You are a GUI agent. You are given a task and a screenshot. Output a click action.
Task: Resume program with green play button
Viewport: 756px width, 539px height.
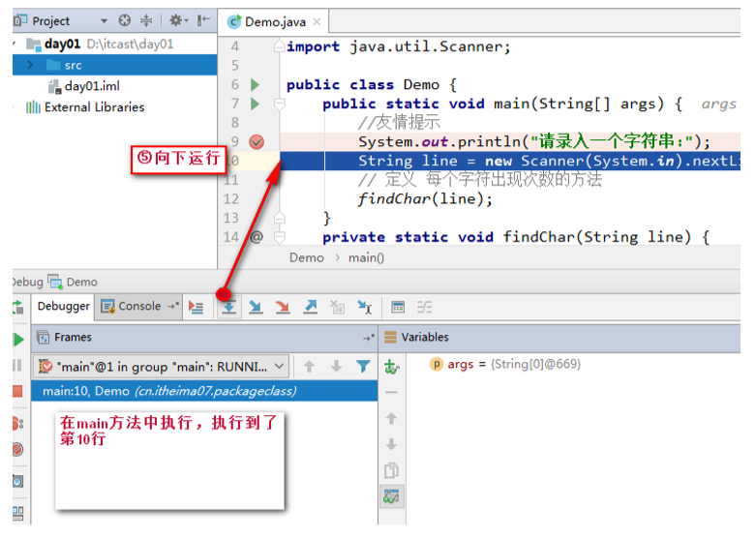tap(18, 340)
